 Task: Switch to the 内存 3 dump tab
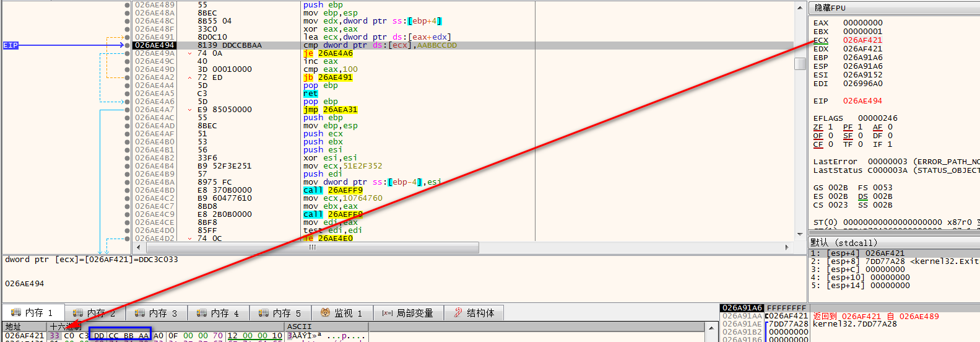pyautogui.click(x=157, y=313)
